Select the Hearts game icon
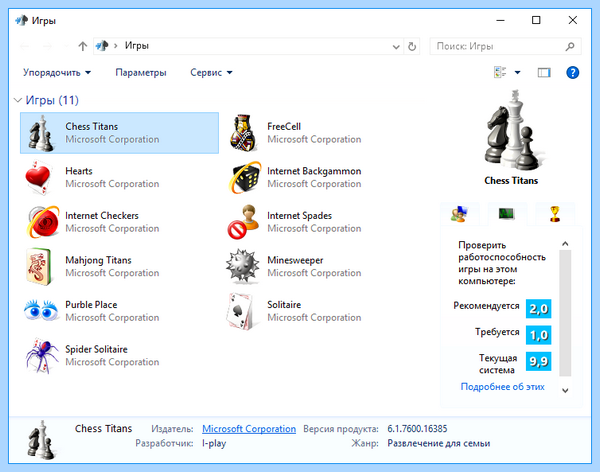The height and width of the screenshot is (472, 600). click(x=38, y=178)
